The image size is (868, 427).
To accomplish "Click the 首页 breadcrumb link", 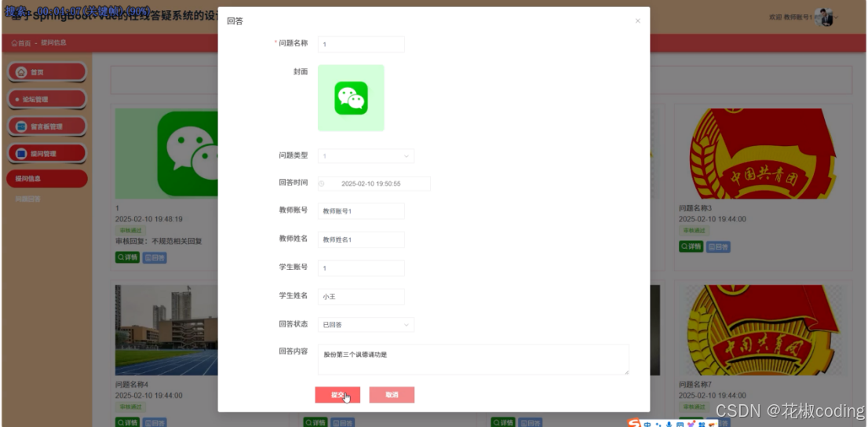I will tap(21, 43).
